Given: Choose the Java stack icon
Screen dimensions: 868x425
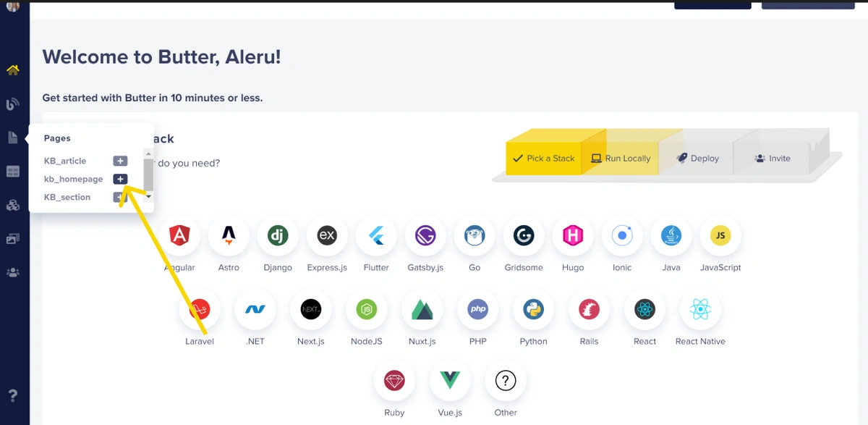Looking at the screenshot, I should click(x=671, y=235).
